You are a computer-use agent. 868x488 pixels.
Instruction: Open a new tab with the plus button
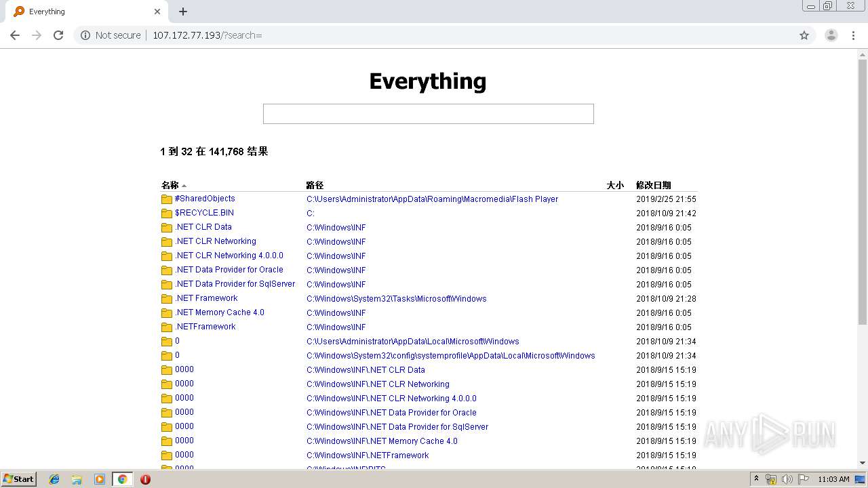click(x=183, y=12)
